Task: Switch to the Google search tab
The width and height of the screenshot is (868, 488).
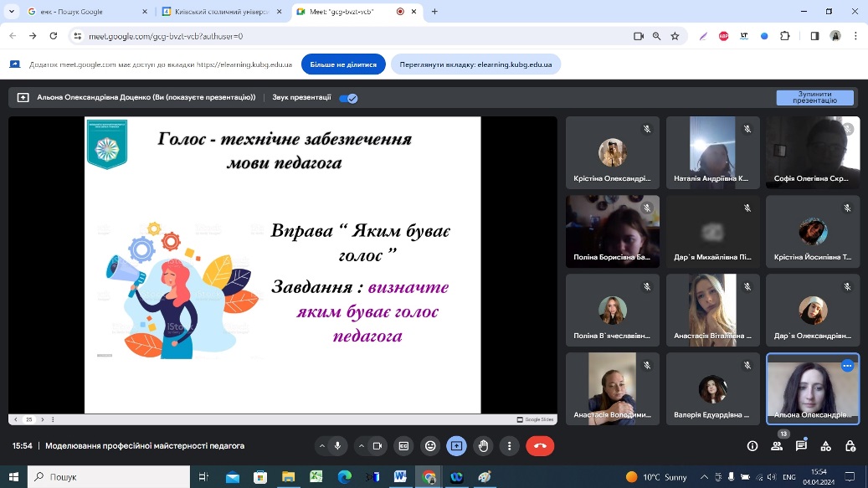Action: [82, 12]
